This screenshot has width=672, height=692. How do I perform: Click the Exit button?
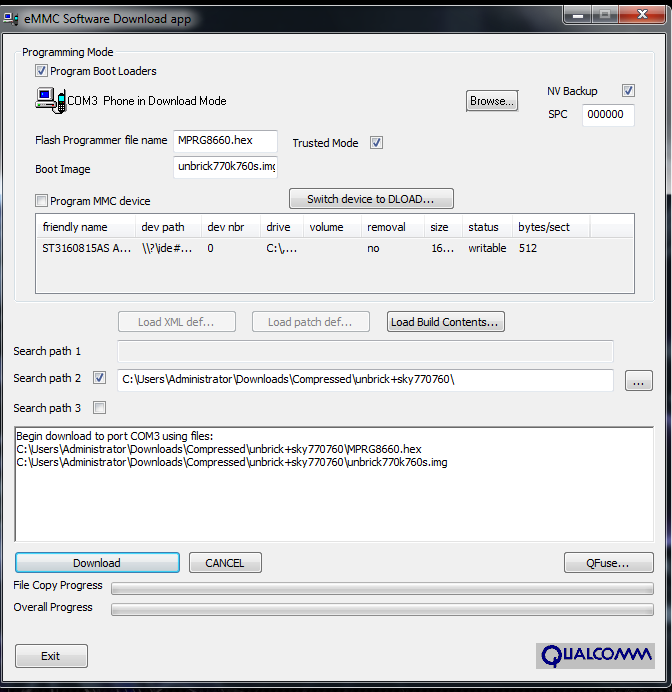[51, 656]
